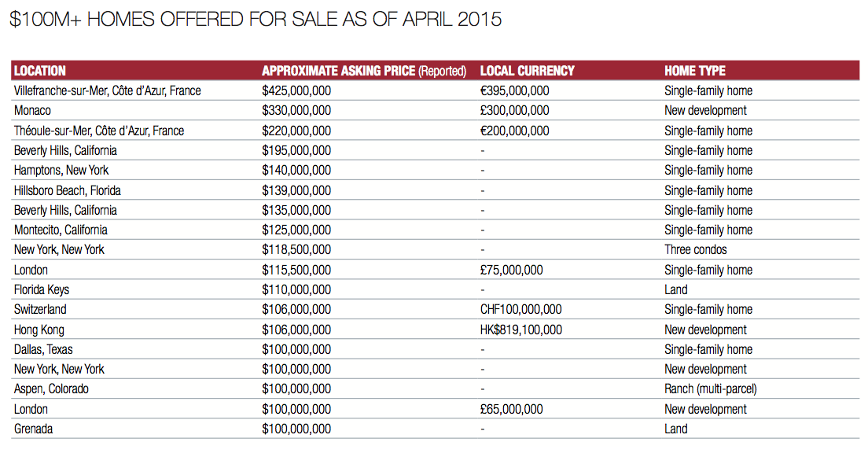Click the £65,000,000 local currency value
Image resolution: width=868 pixels, height=453 pixels.
coord(511,409)
